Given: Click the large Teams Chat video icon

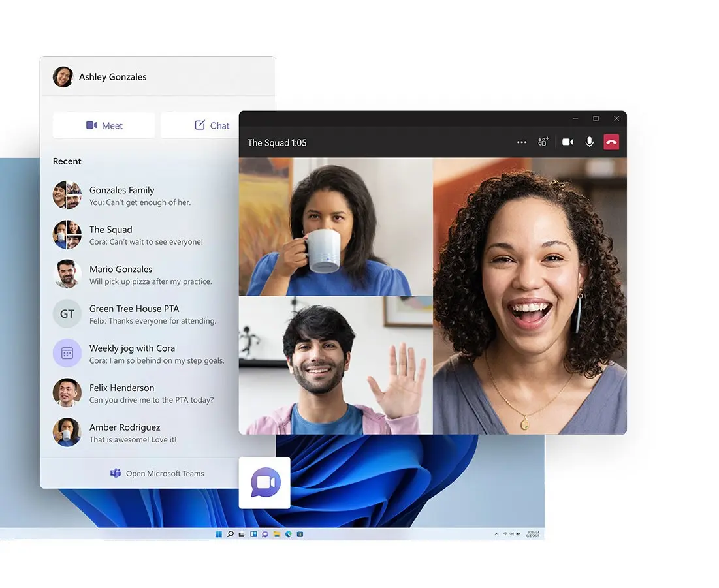Looking at the screenshot, I should pyautogui.click(x=265, y=482).
